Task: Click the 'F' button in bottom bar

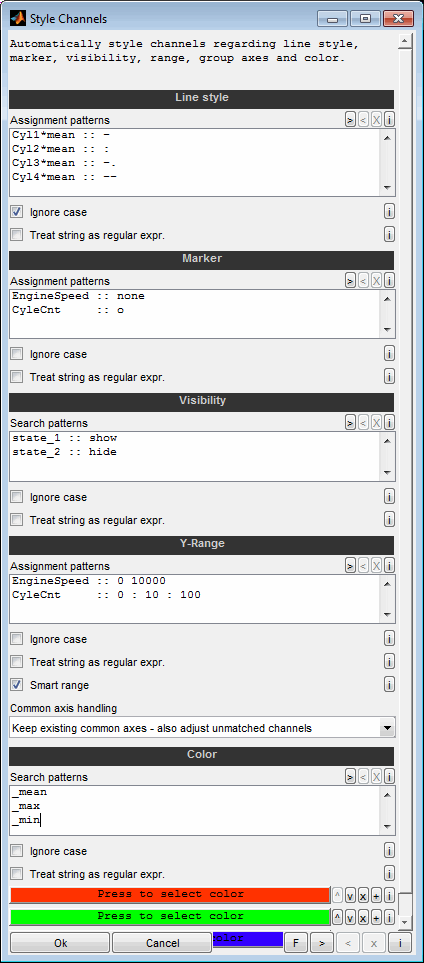Action: click(x=296, y=942)
